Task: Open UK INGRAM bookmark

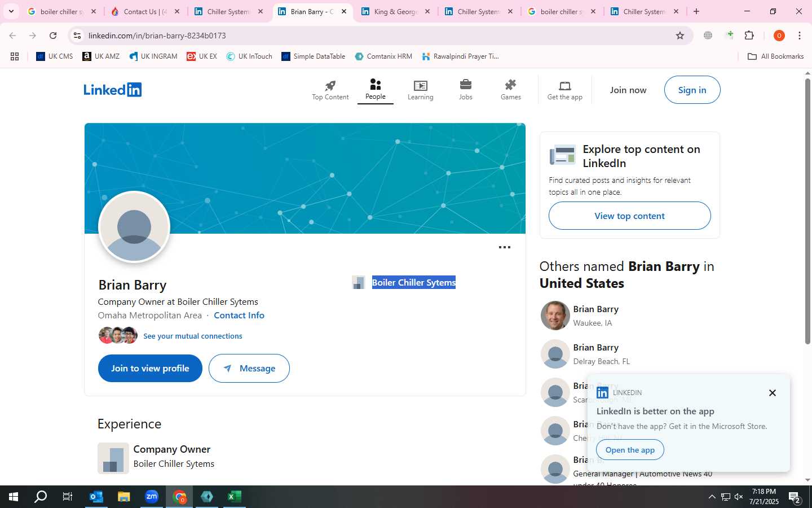Action: click(153, 56)
